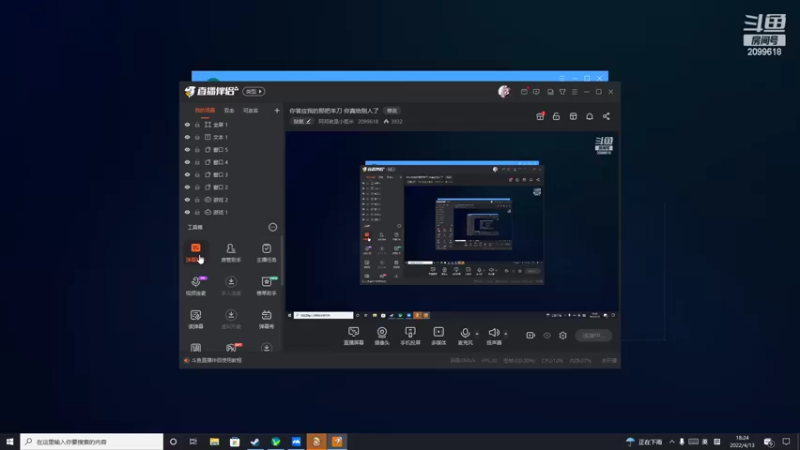Add a 直播弹幕 live danmaku source

354,336
